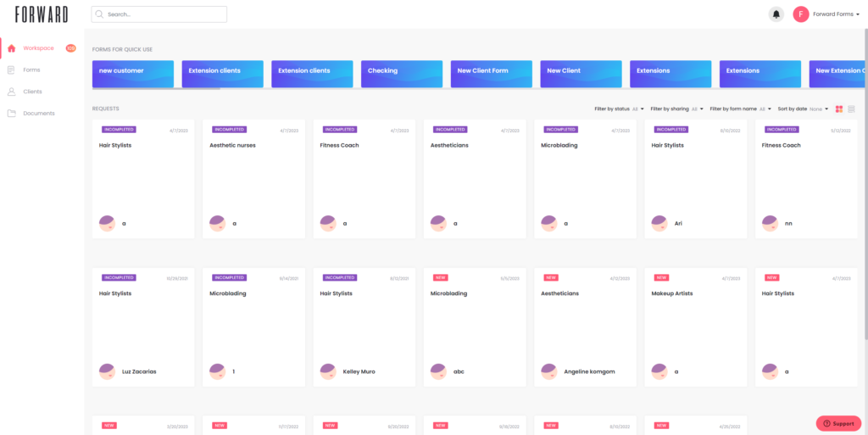Switch requests to grid view icon
This screenshot has height=435, width=868.
839,109
